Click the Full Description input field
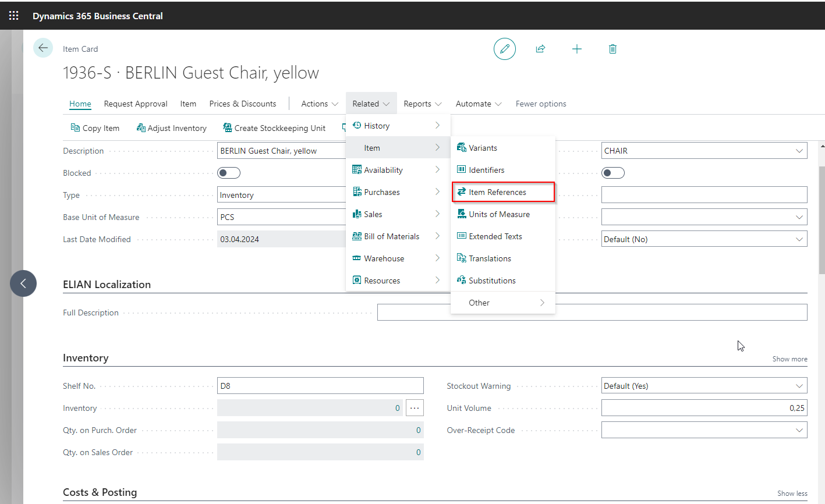The image size is (825, 504). [x=592, y=313]
